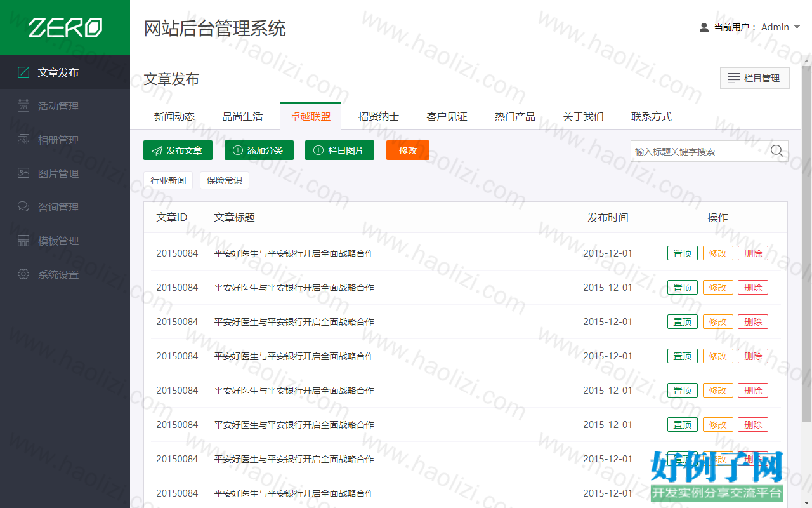Click the 添加分类 button
This screenshot has width=812, height=508.
click(x=259, y=150)
